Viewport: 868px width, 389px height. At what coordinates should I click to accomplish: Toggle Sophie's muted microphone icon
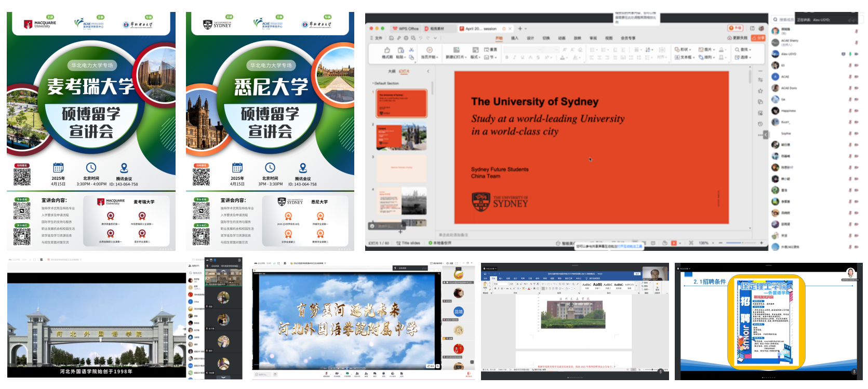850,133
